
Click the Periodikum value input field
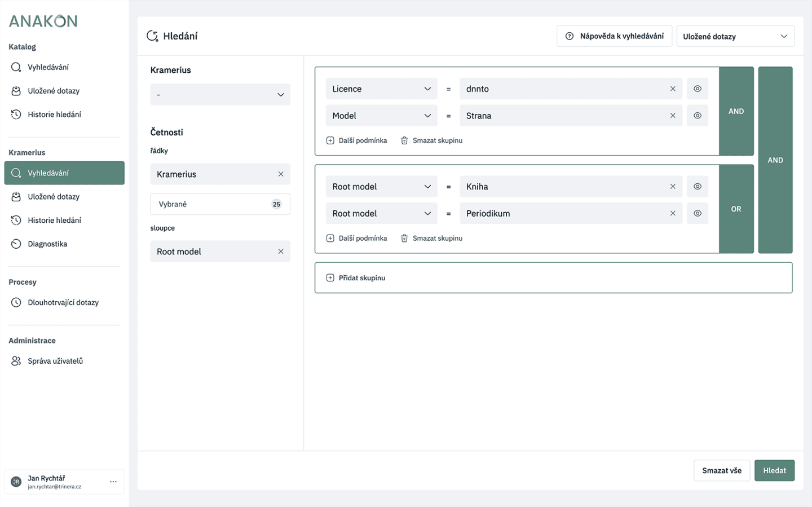[564, 214]
